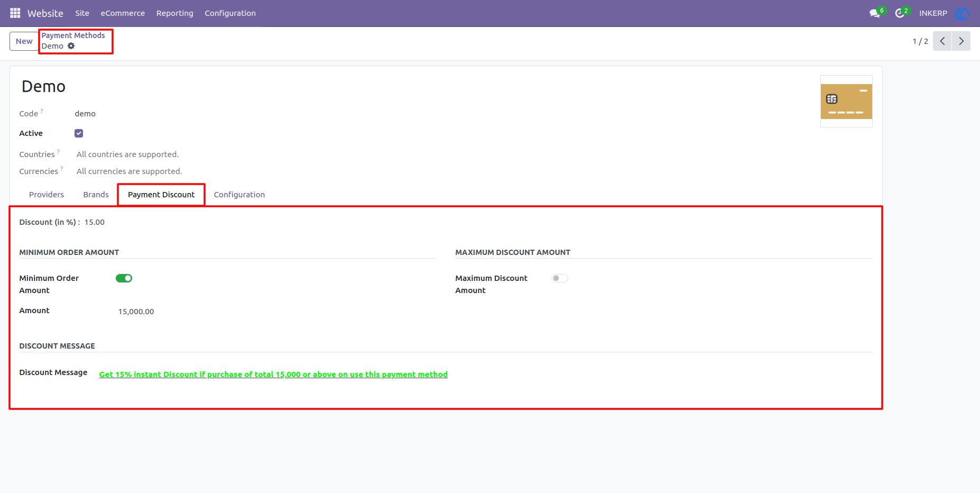Uncheck the Active checkbox
Image resolution: width=980 pixels, height=493 pixels.
tap(79, 133)
